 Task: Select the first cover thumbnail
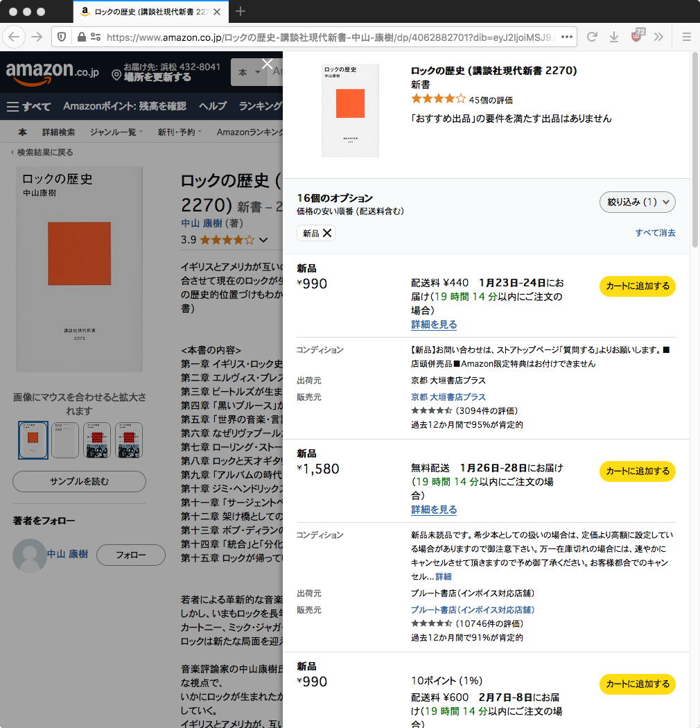[33, 440]
